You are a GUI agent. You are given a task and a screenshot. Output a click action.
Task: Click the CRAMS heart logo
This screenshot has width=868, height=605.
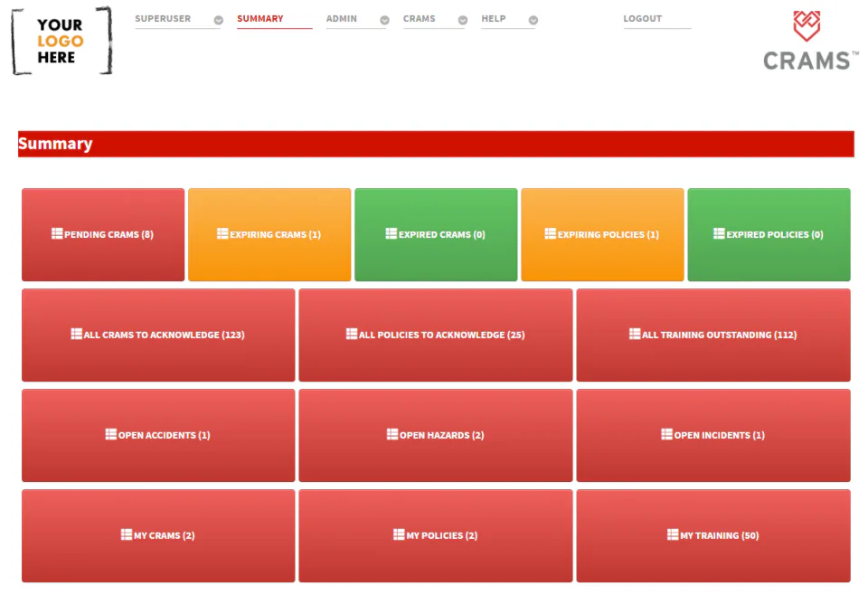click(x=807, y=25)
